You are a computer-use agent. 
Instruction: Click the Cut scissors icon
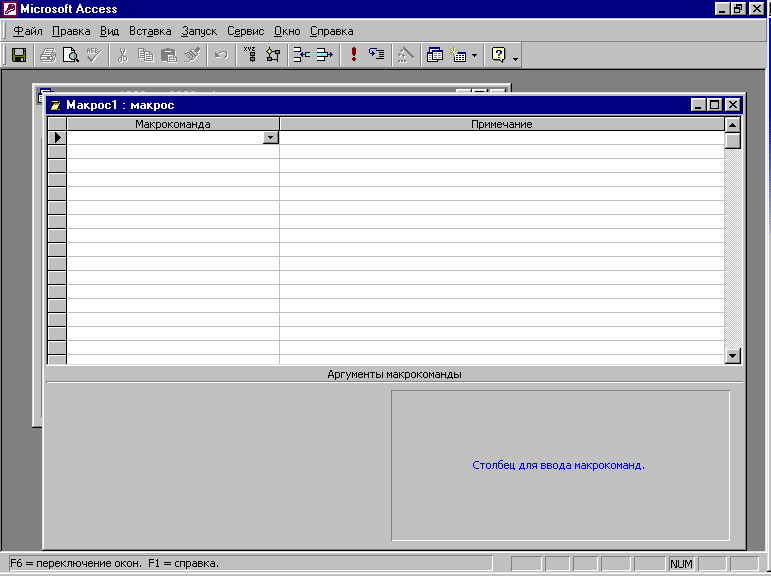coord(122,55)
